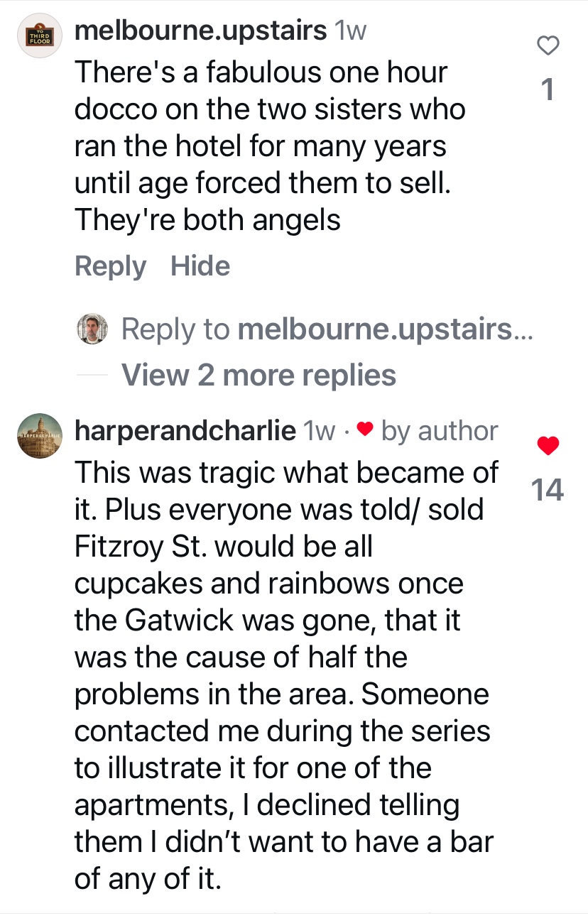The width and height of the screenshot is (588, 923).
Task: Unlike the harperandcharlie comment via red heart
Action: tap(548, 446)
